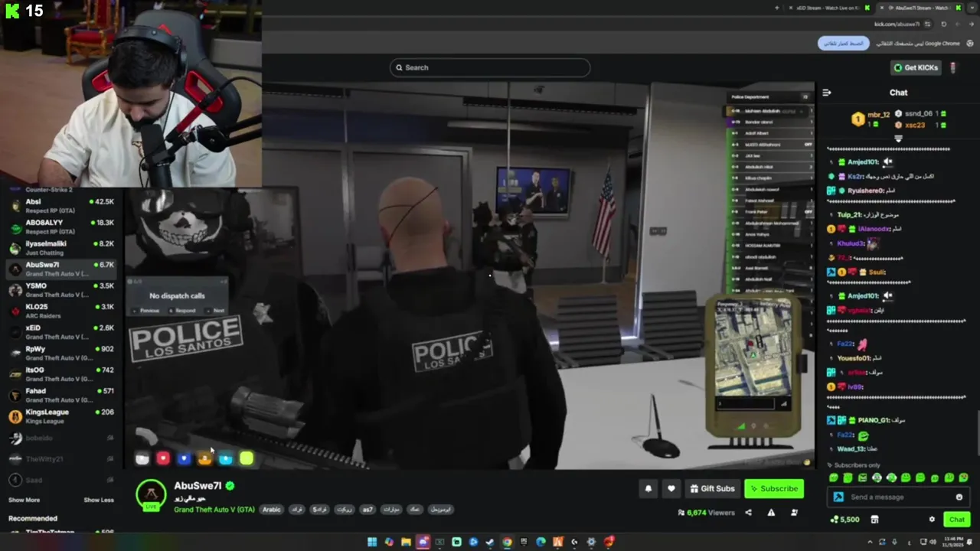The image size is (980, 551).
Task: Click the mod-actions user icon near viewers
Action: point(794,513)
